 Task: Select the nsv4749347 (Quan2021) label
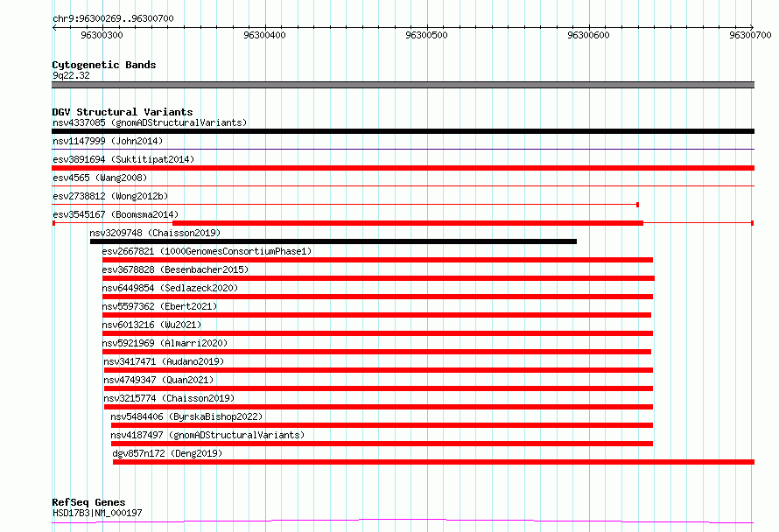tap(158, 380)
